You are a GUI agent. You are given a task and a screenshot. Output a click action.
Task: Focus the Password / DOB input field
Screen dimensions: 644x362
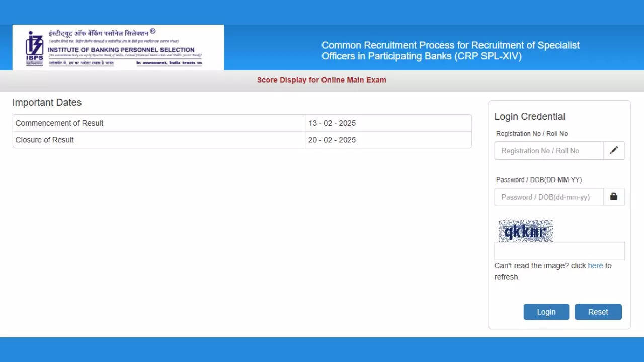coord(549,197)
